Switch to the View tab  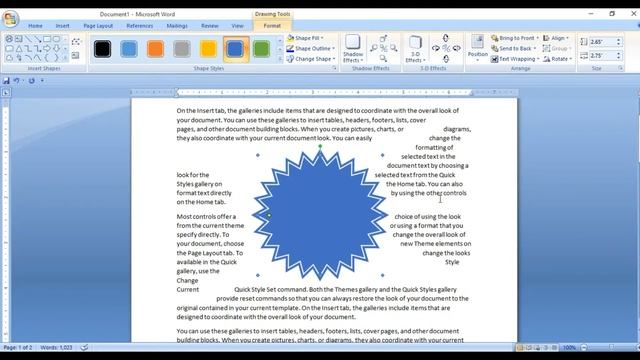[237, 26]
